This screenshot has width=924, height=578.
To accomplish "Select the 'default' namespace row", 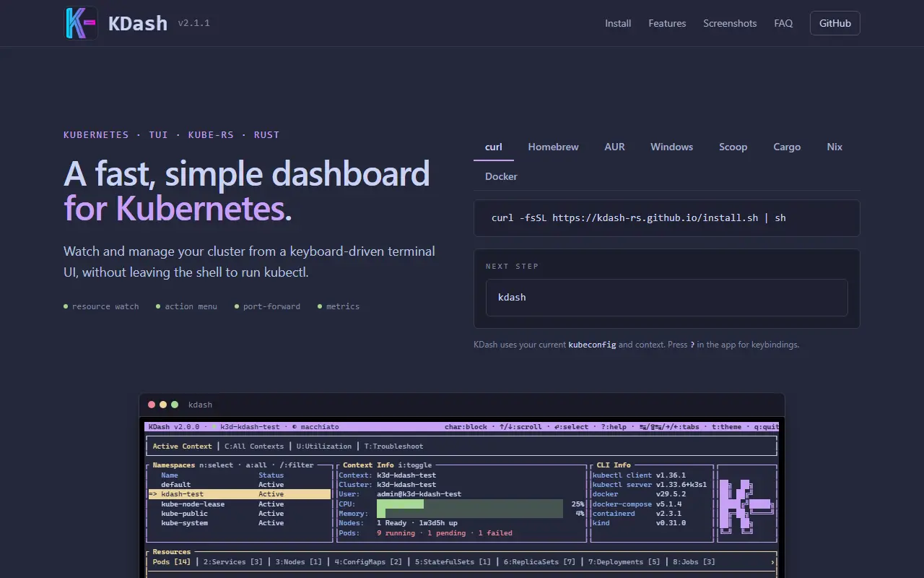I will point(240,485).
